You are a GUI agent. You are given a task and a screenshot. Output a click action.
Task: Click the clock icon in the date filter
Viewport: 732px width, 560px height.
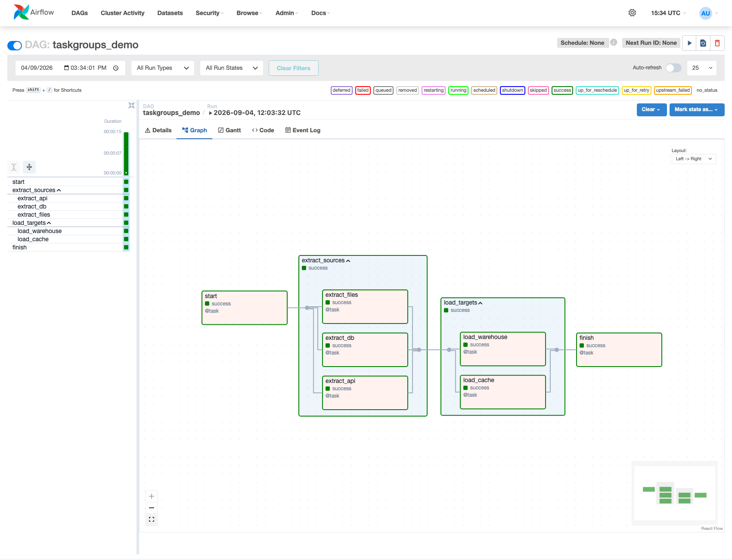pyautogui.click(x=116, y=68)
